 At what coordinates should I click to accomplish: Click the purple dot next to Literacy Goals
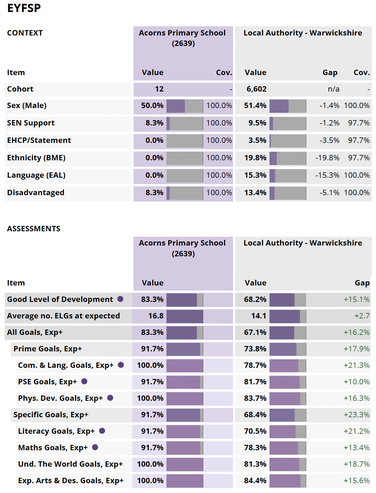pos(102,431)
